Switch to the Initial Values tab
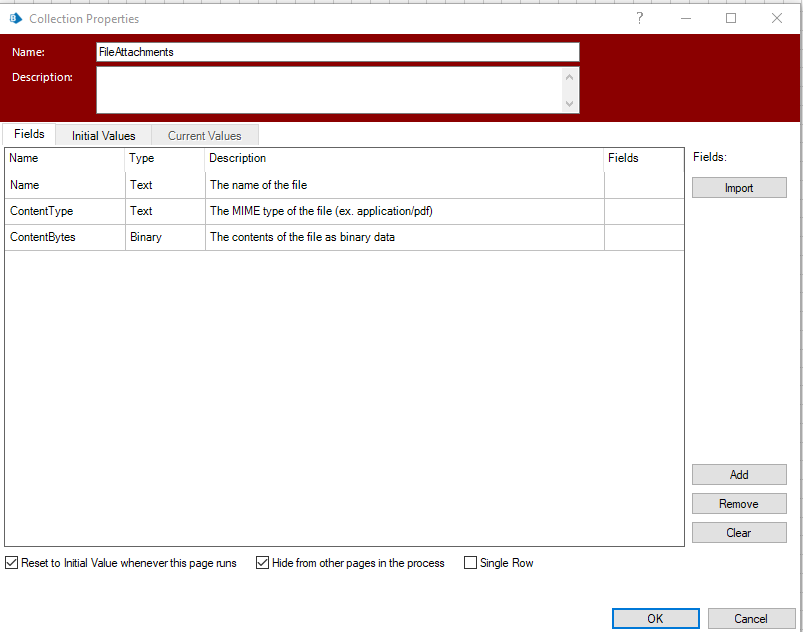The image size is (803, 632). 103,135
